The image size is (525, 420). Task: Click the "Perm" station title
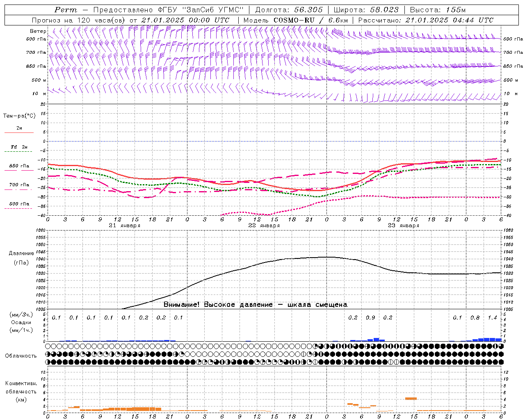(66, 10)
